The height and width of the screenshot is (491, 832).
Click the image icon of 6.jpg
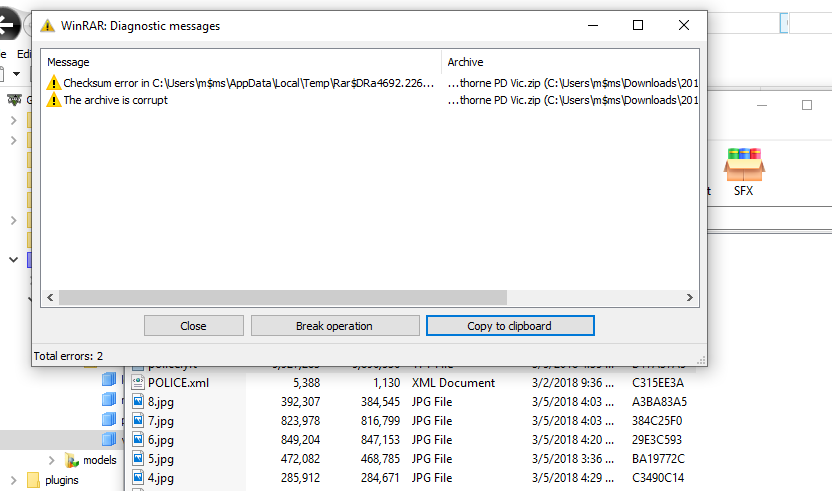pyautogui.click(x=138, y=440)
